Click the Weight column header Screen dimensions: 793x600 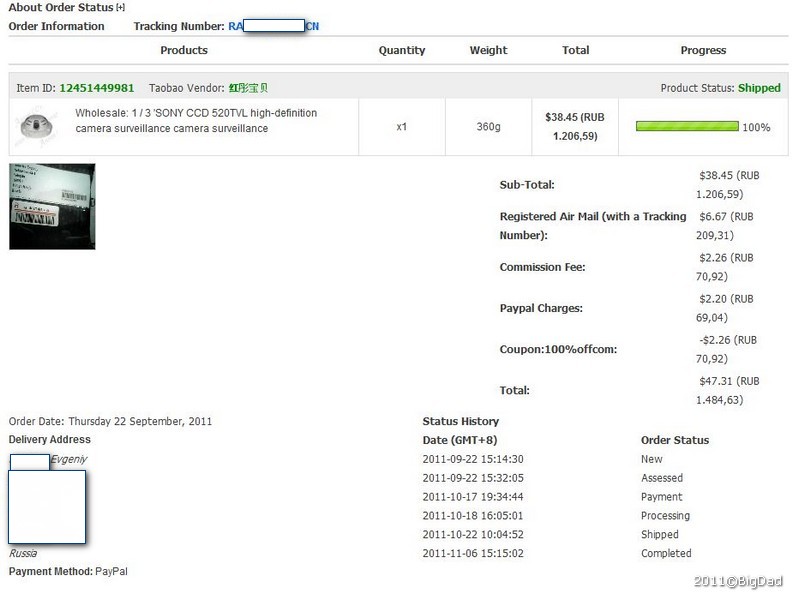[x=489, y=50]
